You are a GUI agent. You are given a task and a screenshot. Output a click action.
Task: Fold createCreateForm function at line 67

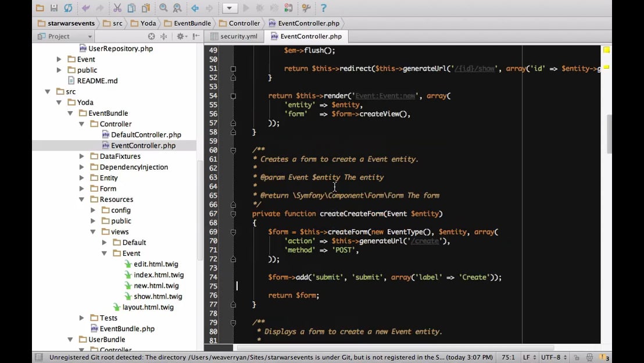pos(233,213)
